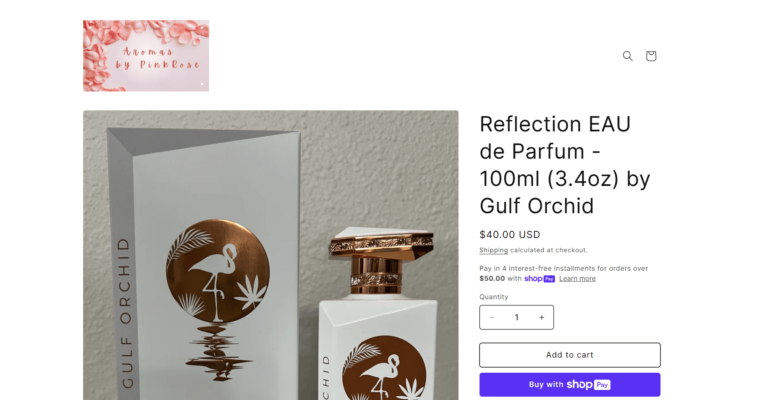Image resolution: width=760 pixels, height=400 pixels.
Task: Click the Aromas by PinkRose logo
Action: (146, 56)
